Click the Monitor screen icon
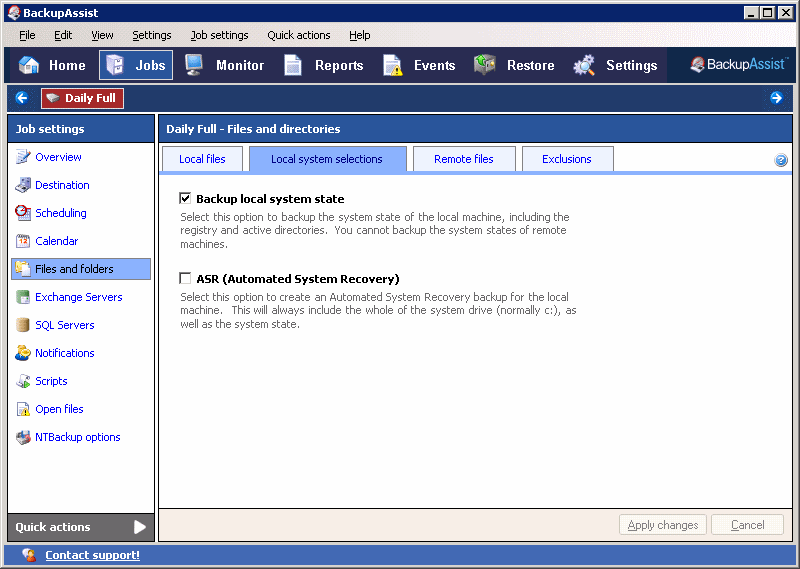This screenshot has height=569, width=800. pyautogui.click(x=194, y=65)
